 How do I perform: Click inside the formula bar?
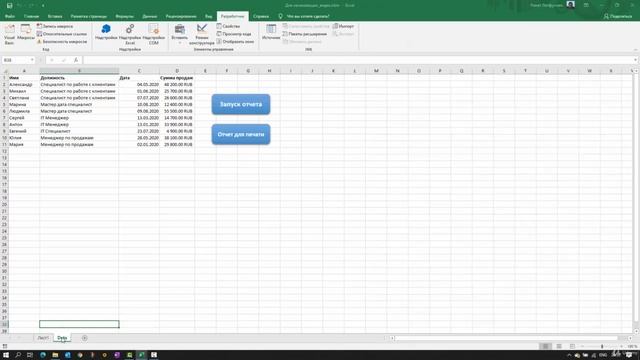[x=358, y=60]
